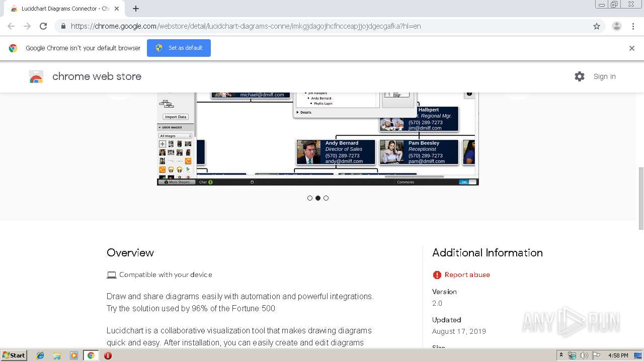The height and width of the screenshot is (362, 644).
Task: Open Web Store settings gear icon
Action: [580, 76]
